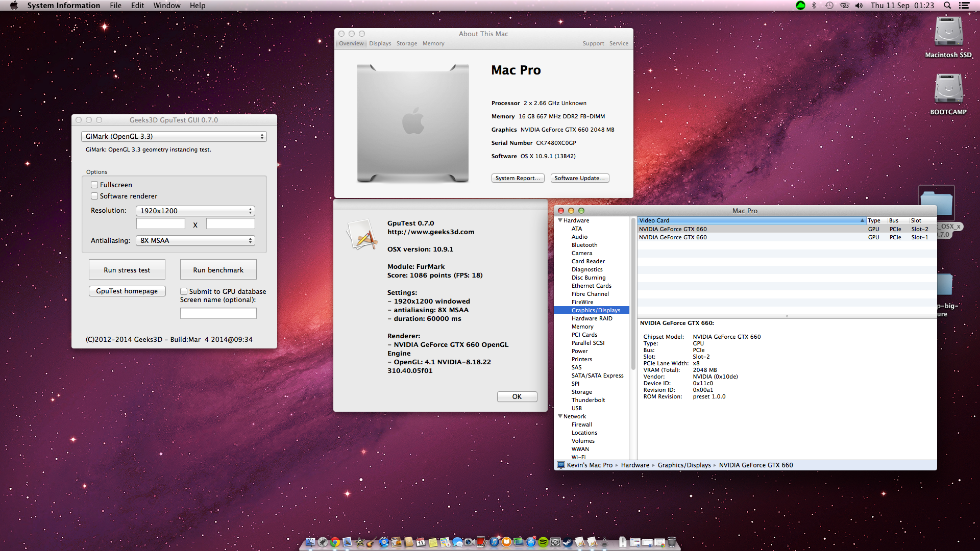Screen dimensions: 980x551
Task: Enable the Fullscreen checkbox
Action: (x=94, y=185)
